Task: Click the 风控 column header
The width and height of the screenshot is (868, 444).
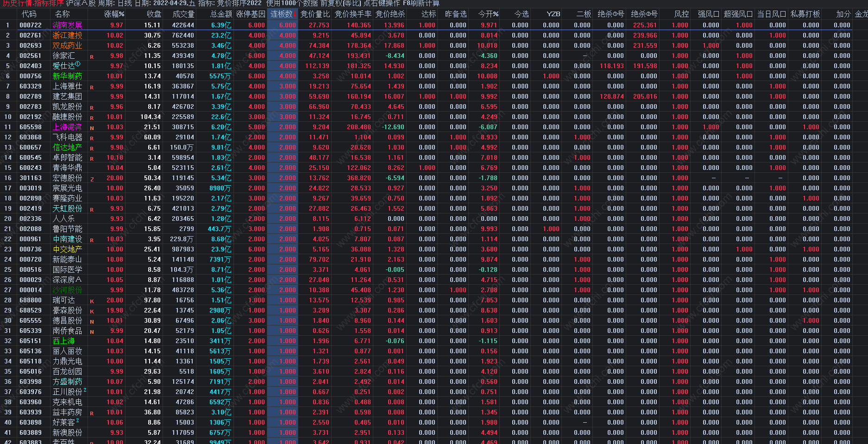Action: [681, 14]
